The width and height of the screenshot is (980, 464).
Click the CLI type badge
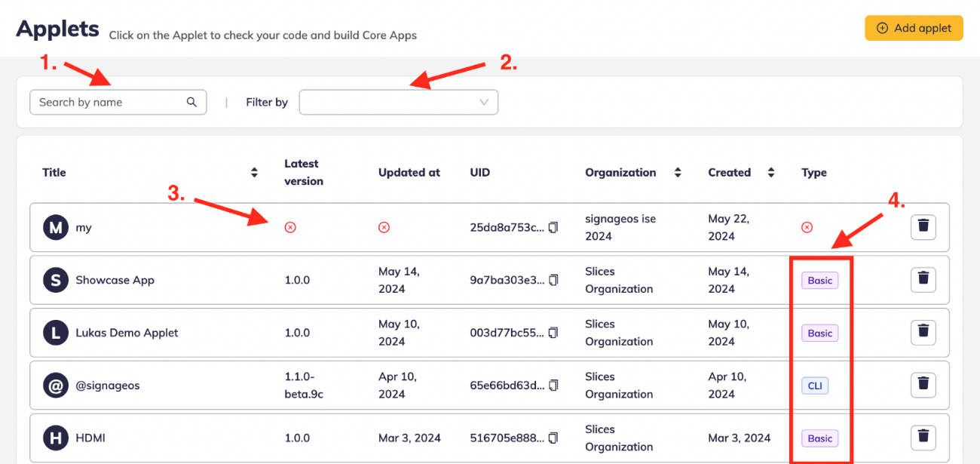point(815,386)
